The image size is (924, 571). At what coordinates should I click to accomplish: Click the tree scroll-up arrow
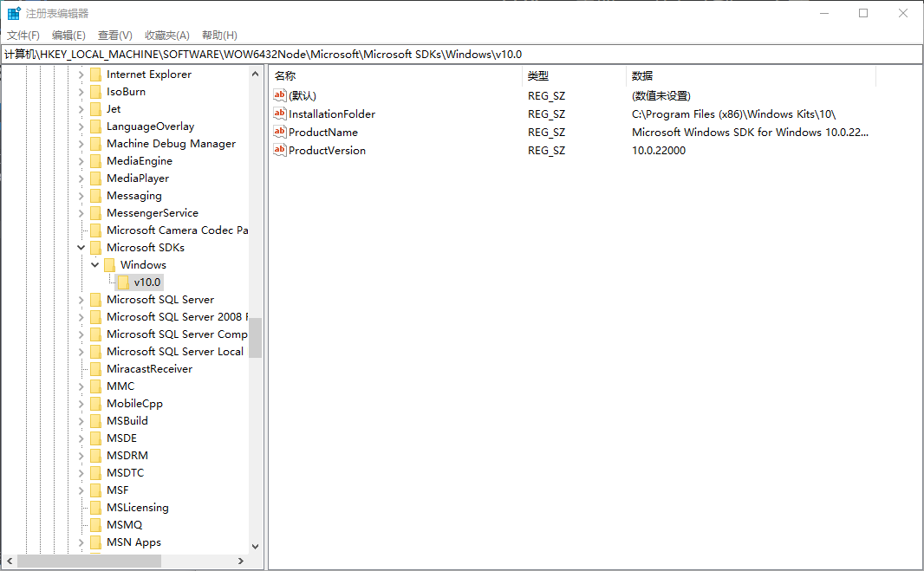coord(255,75)
